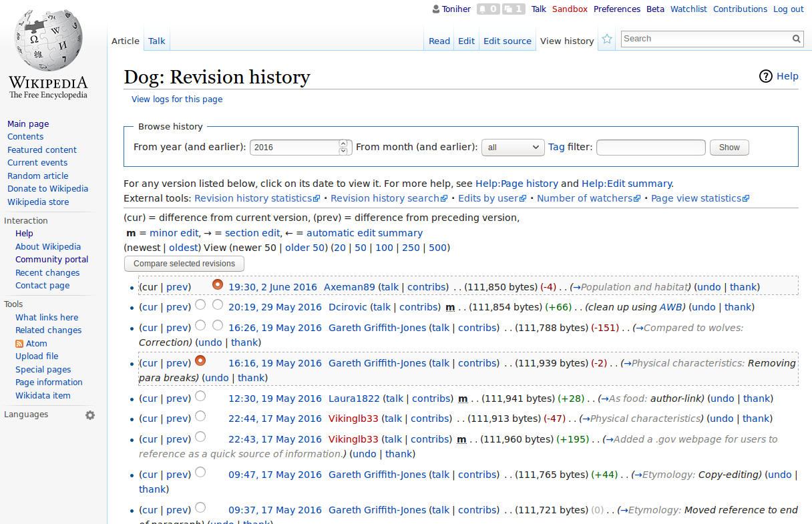This screenshot has height=524, width=812.
Task: Select newer radio for Dcirovic revision
Action: (x=218, y=305)
